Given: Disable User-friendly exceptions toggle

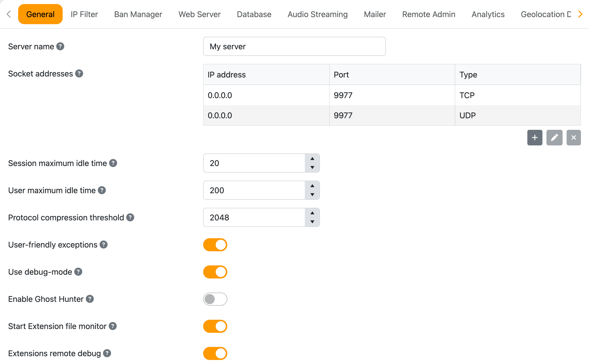Looking at the screenshot, I should click(x=215, y=245).
